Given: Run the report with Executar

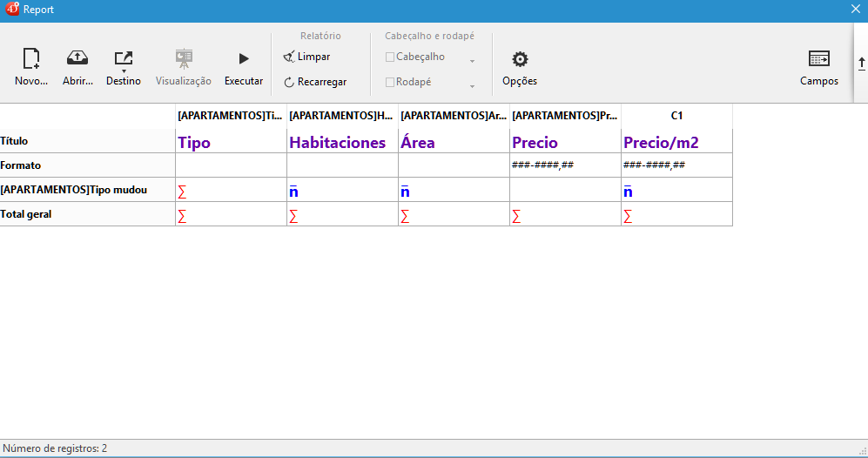Looking at the screenshot, I should [244, 59].
